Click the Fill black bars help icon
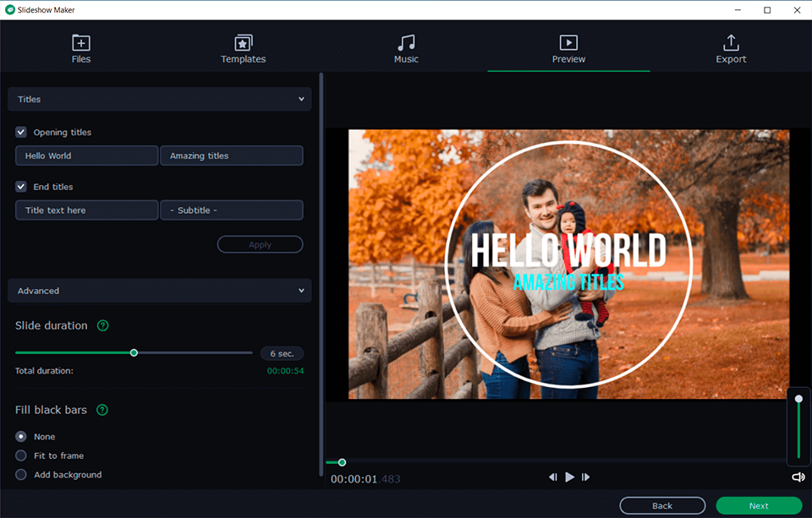812x518 pixels. tap(102, 410)
